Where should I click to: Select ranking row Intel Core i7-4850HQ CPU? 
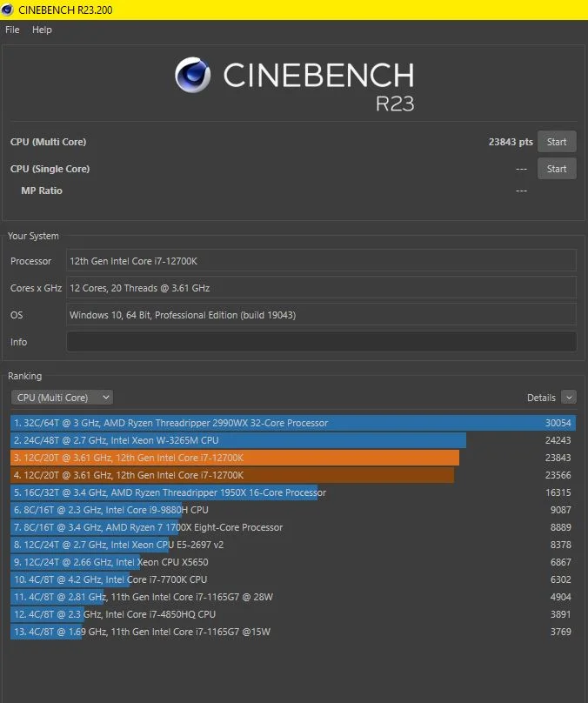(293, 614)
